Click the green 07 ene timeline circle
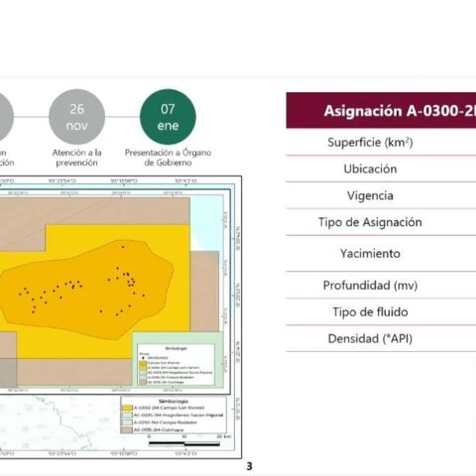The image size is (476, 476). coord(168,117)
